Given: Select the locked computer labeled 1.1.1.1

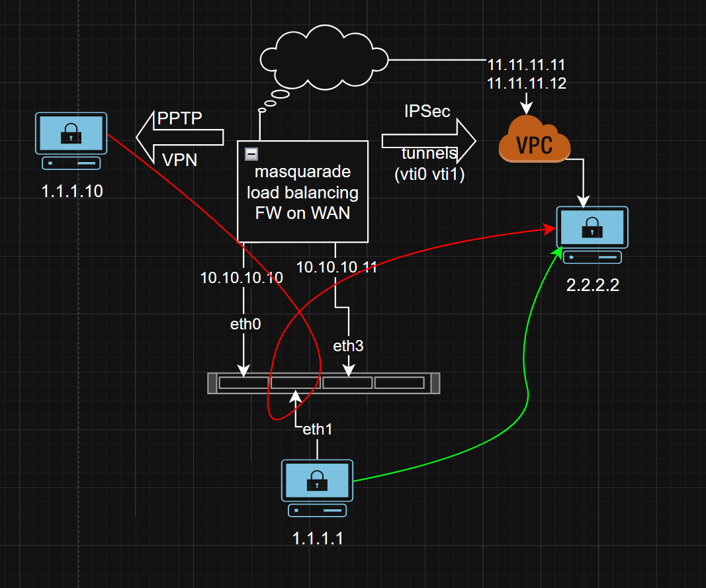Looking at the screenshot, I should (x=318, y=488).
